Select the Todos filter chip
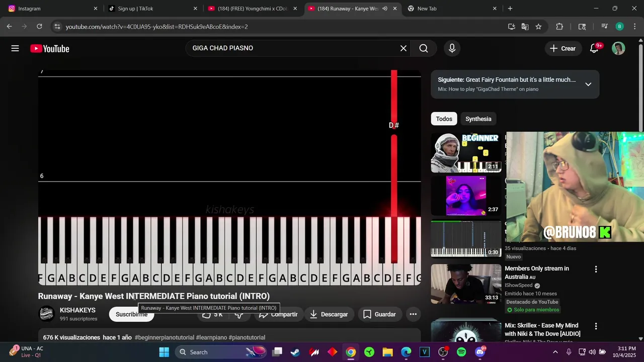This screenshot has width=644, height=362. pos(444,119)
